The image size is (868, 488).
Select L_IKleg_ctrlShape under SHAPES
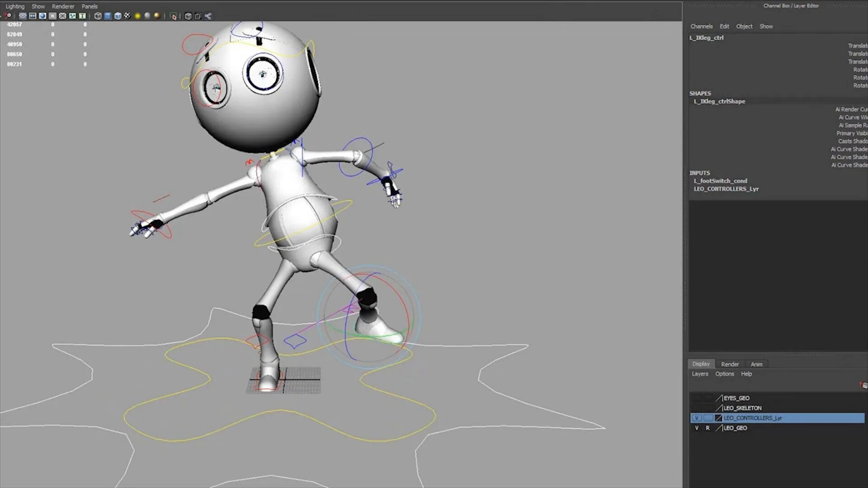click(719, 101)
